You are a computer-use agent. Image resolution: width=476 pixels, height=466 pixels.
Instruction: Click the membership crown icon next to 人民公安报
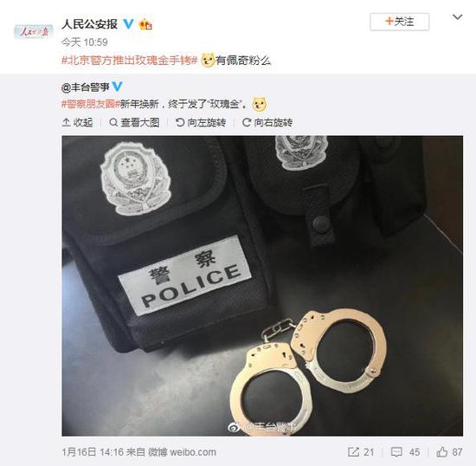click(x=145, y=24)
